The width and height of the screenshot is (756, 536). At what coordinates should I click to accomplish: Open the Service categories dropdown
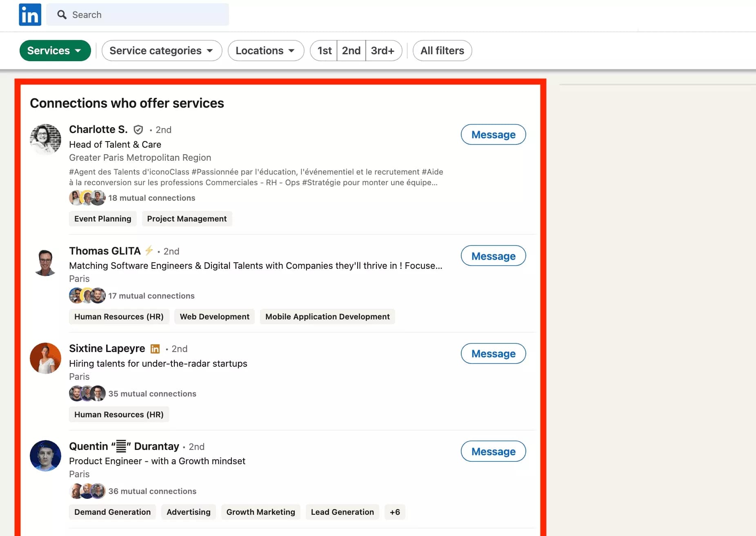(161, 50)
